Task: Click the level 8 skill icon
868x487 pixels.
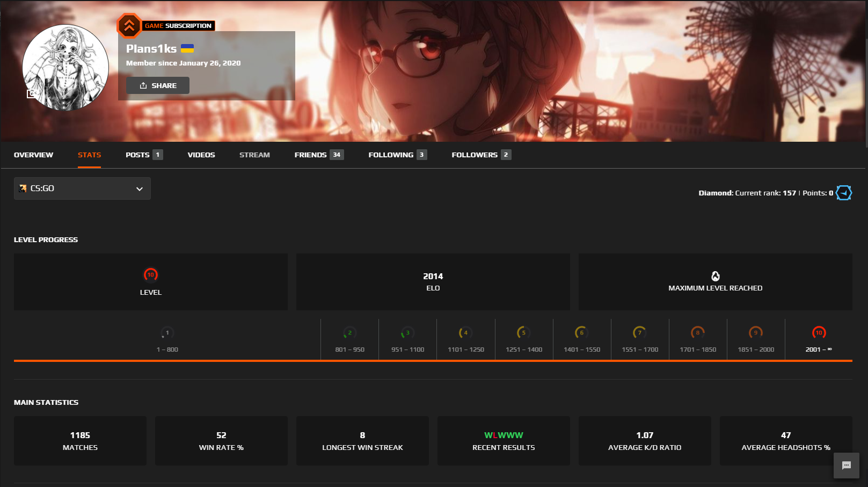Action: [x=698, y=333]
